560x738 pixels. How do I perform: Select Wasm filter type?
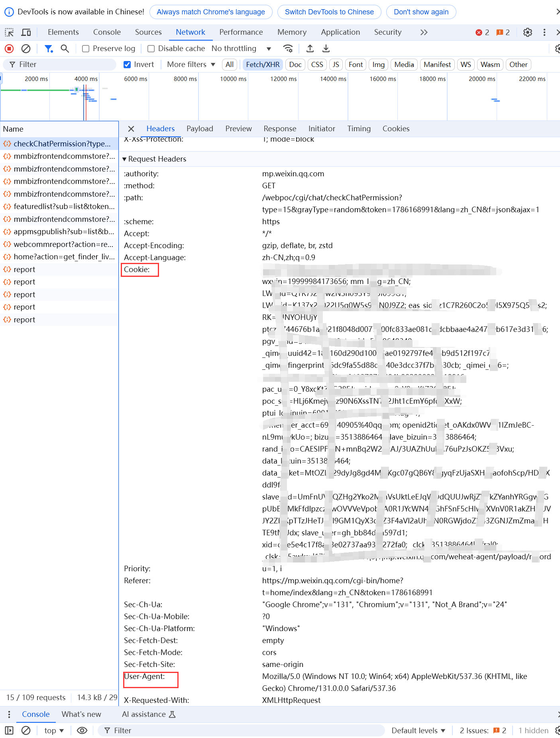coord(490,65)
